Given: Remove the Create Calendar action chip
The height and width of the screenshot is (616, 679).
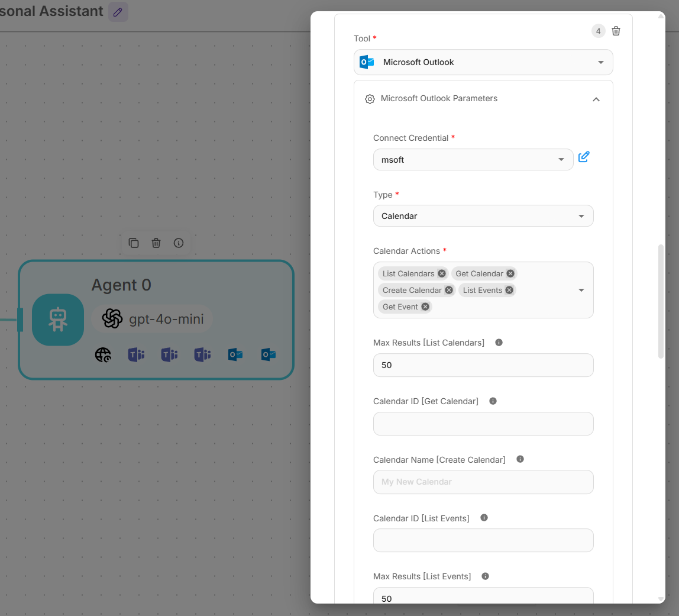Looking at the screenshot, I should tap(449, 290).
